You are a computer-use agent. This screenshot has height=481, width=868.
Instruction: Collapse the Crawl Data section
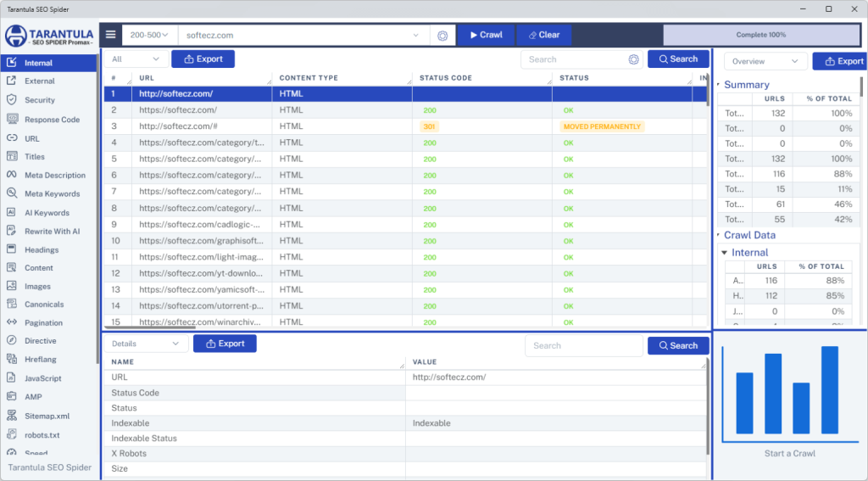[x=719, y=235]
